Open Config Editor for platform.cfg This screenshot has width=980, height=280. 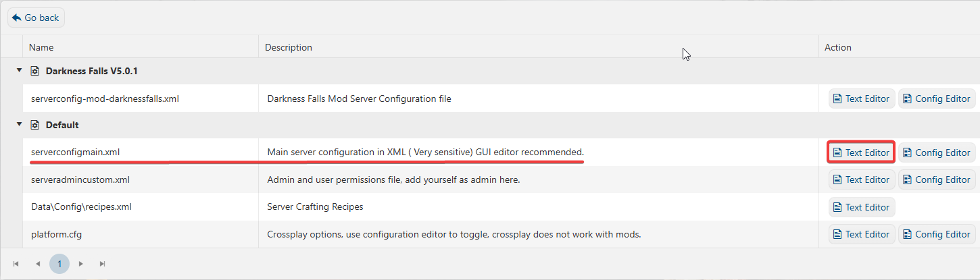click(937, 234)
